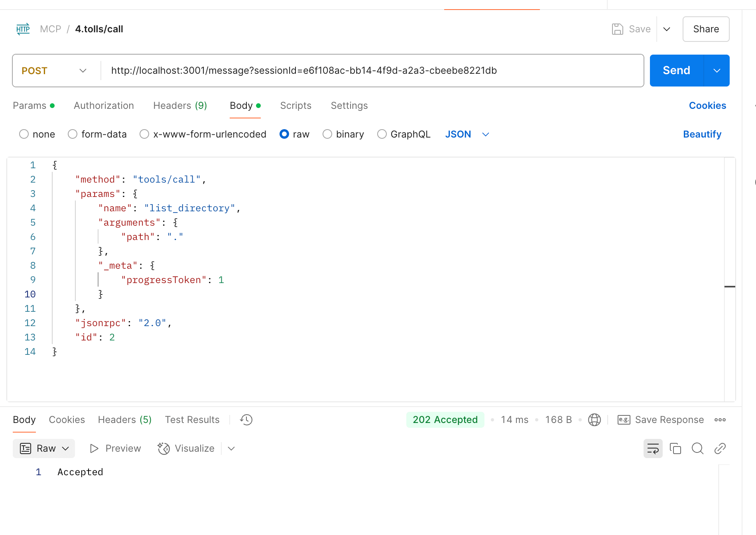Screen dimensions: 756x535
Task: Click the "arguments" key in editor
Action: (x=130, y=222)
